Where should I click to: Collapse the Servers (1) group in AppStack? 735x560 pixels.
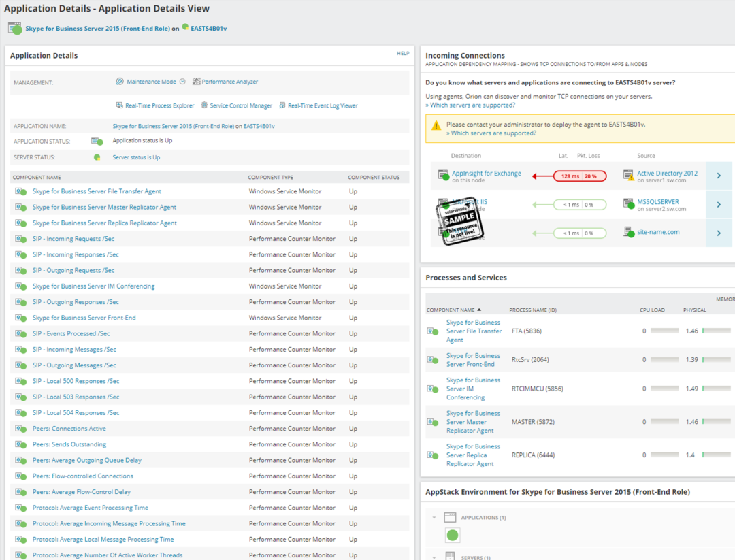(x=434, y=558)
